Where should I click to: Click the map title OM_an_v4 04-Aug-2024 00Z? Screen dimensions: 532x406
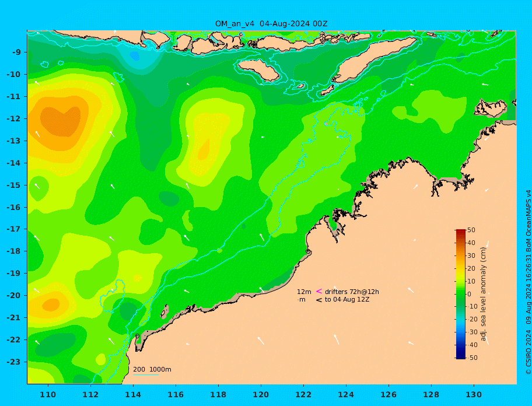(271, 24)
